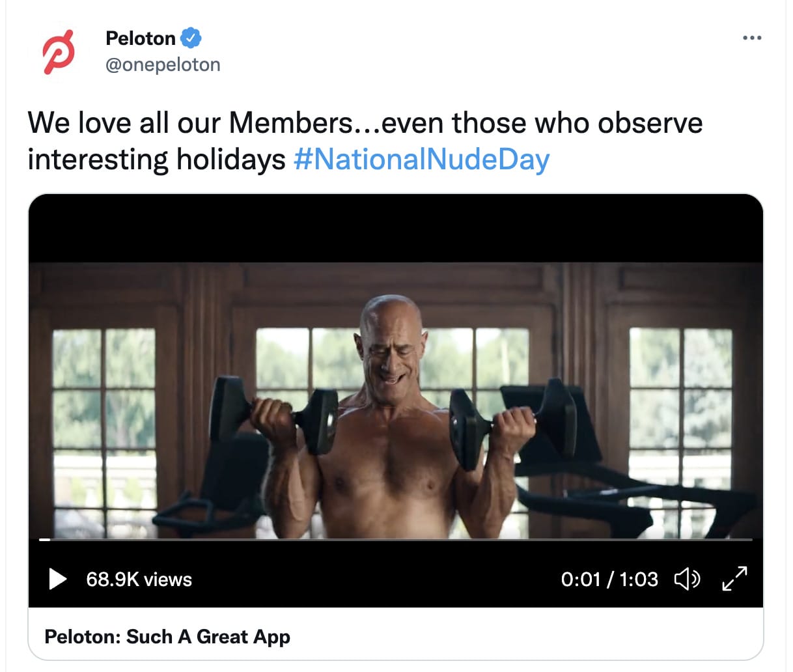
Task: Open fullscreen mode with the expand arrows icon
Action: click(x=735, y=579)
